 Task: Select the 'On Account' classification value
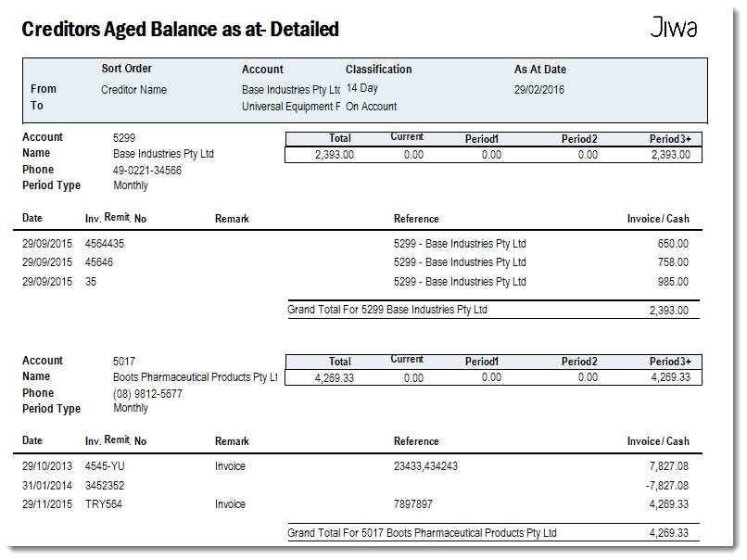[371, 107]
